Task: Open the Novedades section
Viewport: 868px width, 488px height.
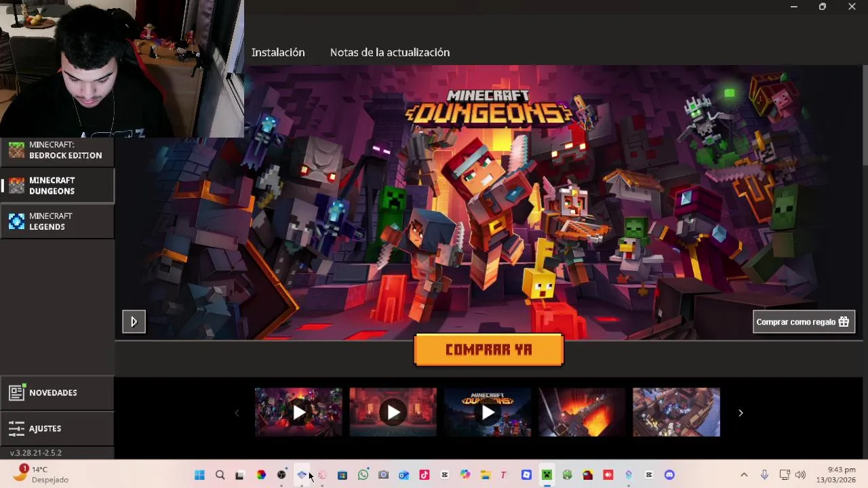Action: [x=57, y=392]
